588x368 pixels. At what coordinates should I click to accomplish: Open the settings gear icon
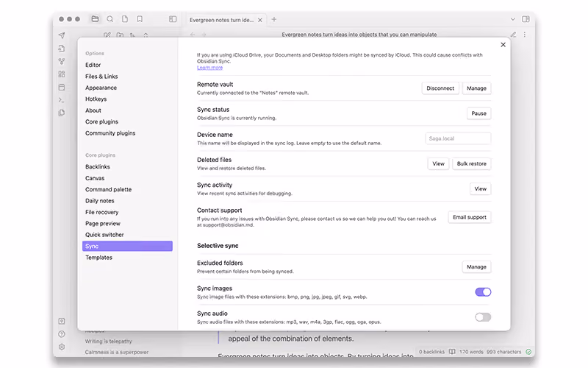tap(62, 347)
